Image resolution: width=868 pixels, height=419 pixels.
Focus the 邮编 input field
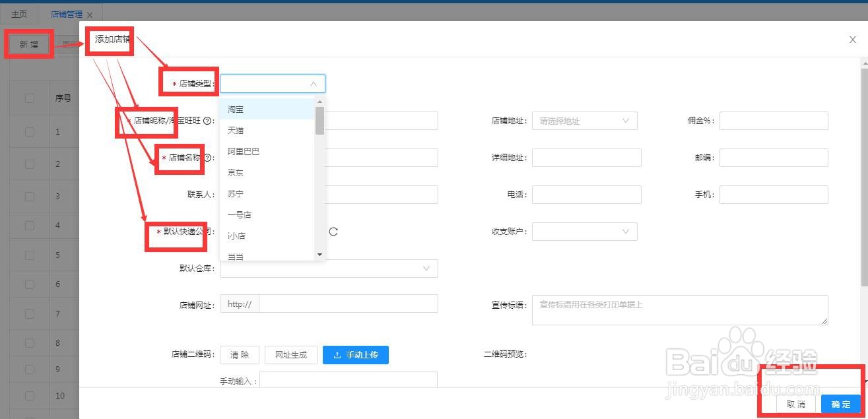pyautogui.click(x=774, y=158)
